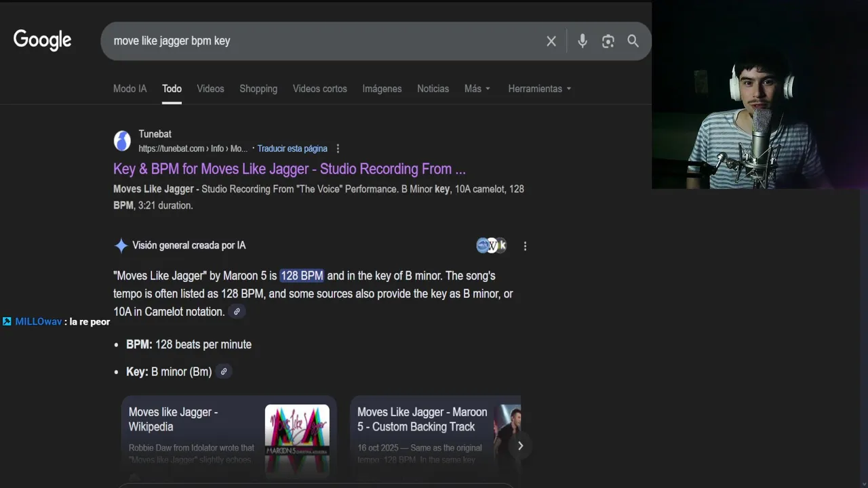This screenshot has width=868, height=488.
Task: Clear the search box with X
Action: coord(551,41)
